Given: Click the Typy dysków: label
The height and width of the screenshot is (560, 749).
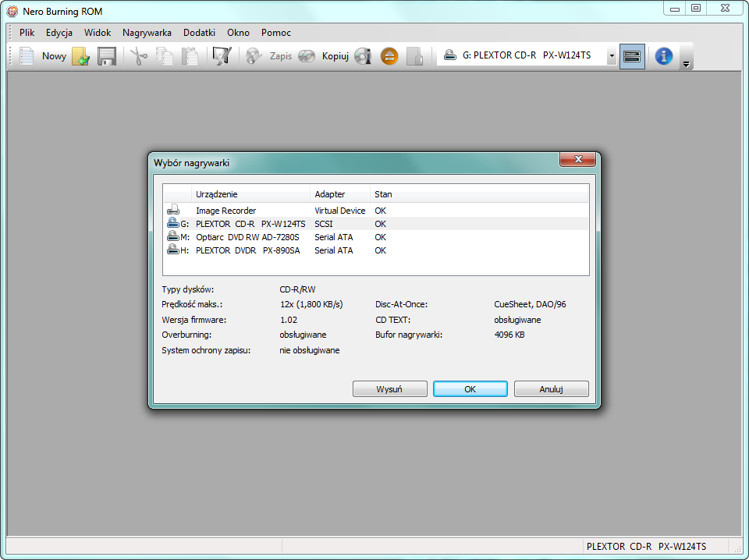Looking at the screenshot, I should (x=188, y=289).
